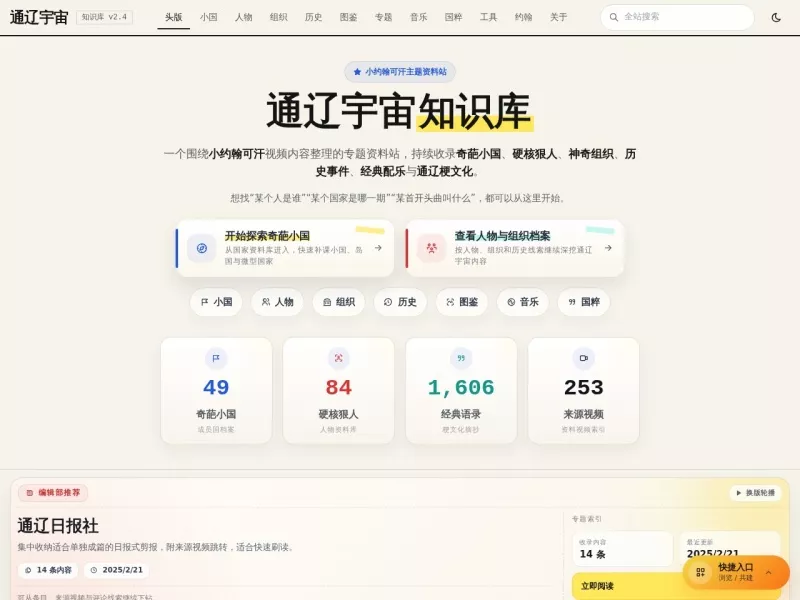800x600 pixels.
Task: Click the 人物 quick chip
Action: tap(277, 302)
